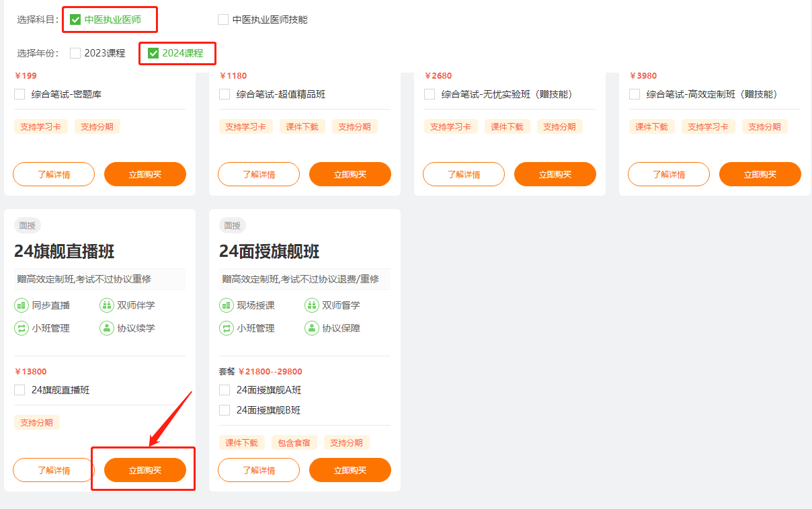The image size is (812, 509).
Task: Click the 包含食宿 tag
Action: 294,442
